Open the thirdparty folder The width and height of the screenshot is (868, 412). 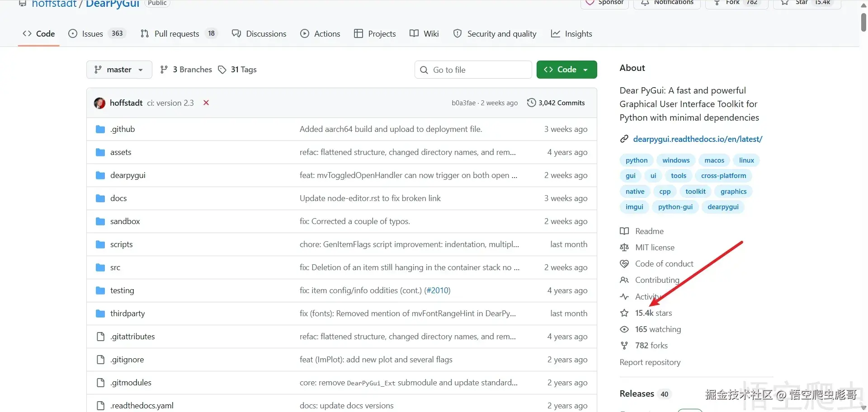click(x=127, y=314)
